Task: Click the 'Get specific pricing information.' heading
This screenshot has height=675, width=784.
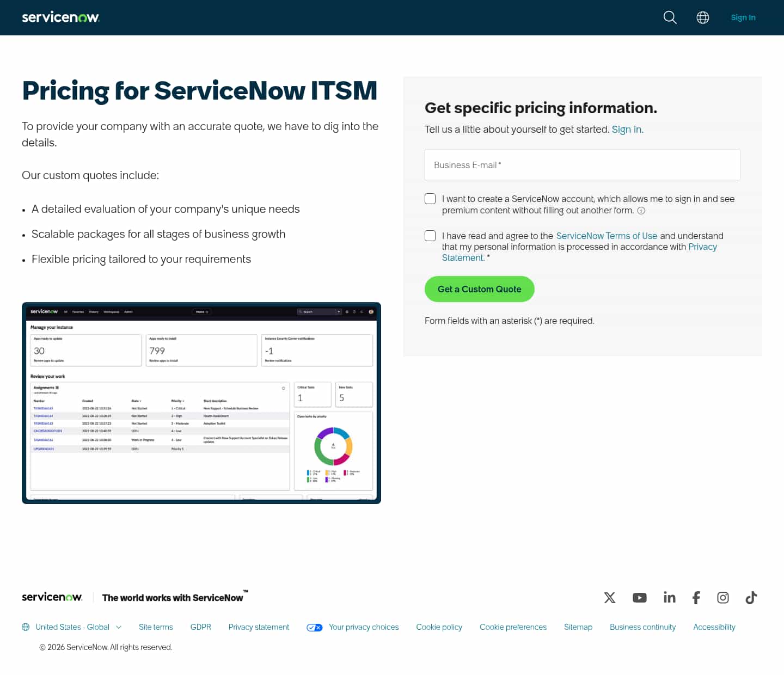Action: click(541, 108)
